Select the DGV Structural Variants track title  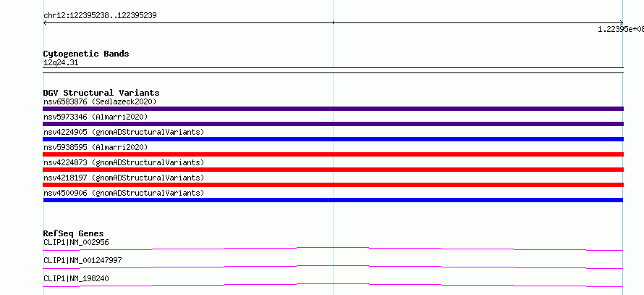tap(101, 93)
